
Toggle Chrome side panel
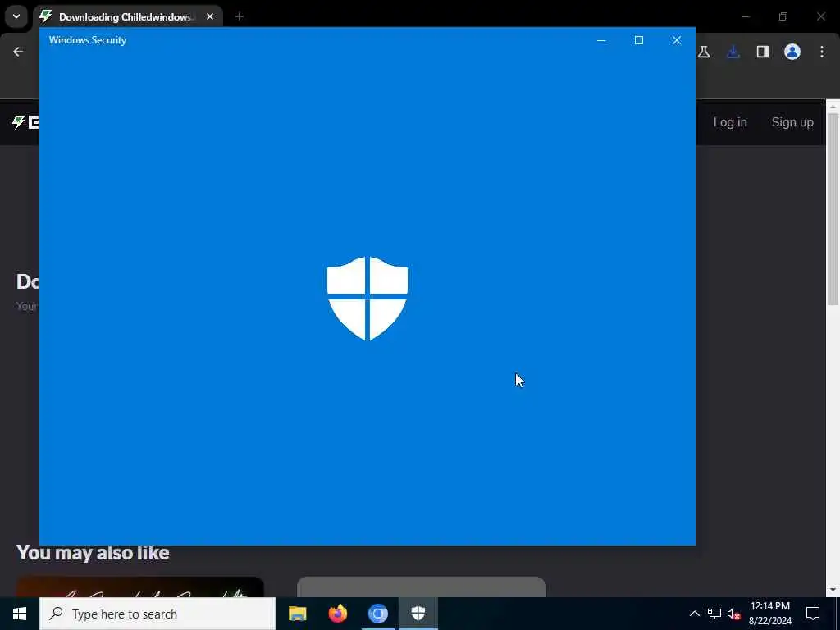pyautogui.click(x=763, y=52)
